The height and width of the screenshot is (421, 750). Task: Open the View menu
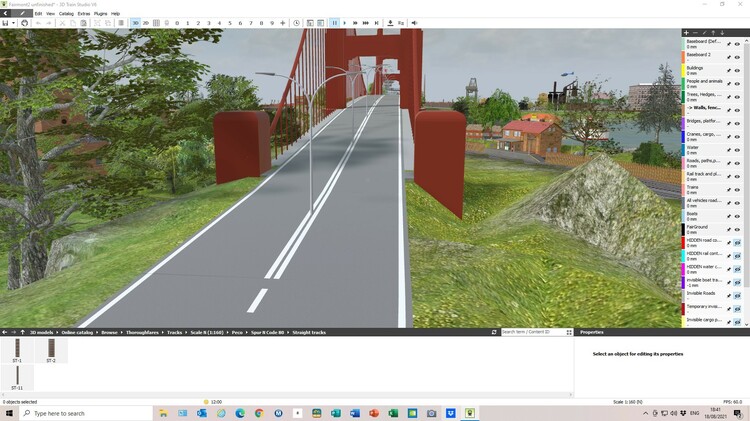tap(50, 13)
